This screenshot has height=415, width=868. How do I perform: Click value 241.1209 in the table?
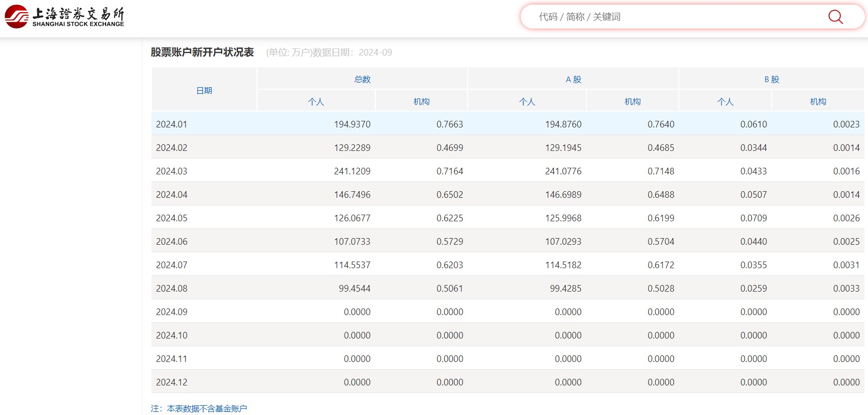pos(352,171)
